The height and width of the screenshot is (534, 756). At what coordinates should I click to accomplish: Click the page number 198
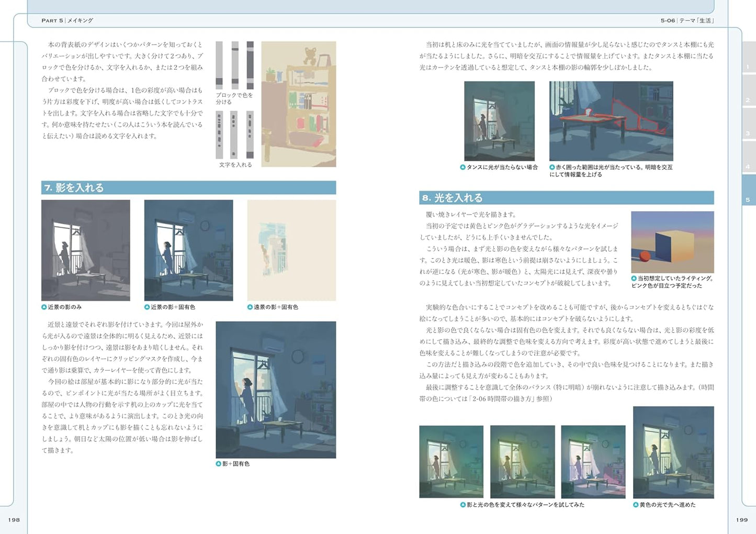(x=14, y=520)
